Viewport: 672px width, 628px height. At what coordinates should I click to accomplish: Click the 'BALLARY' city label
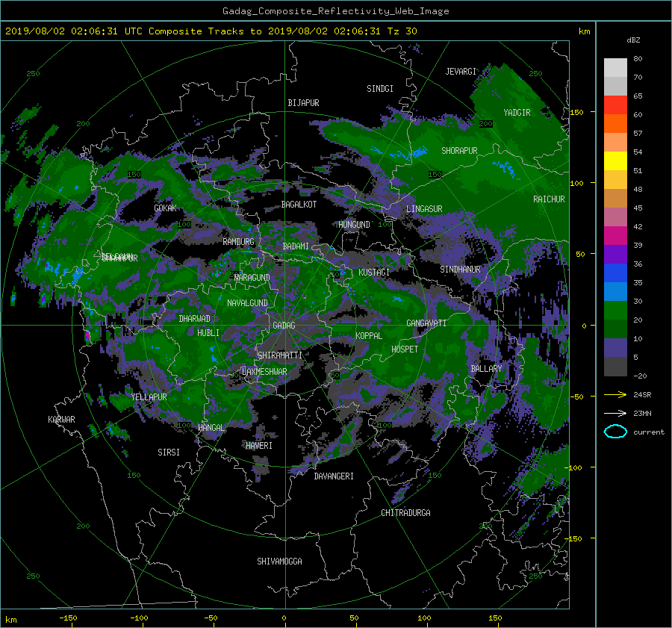click(x=486, y=369)
